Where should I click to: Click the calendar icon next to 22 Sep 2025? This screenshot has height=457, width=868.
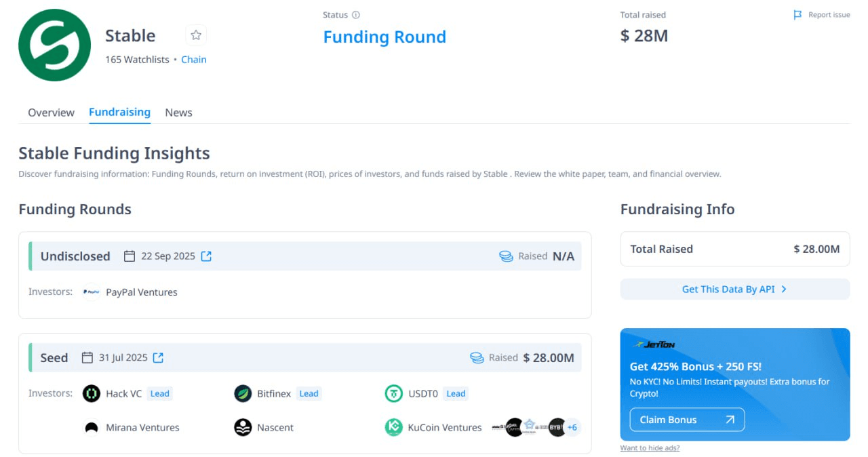tap(130, 256)
